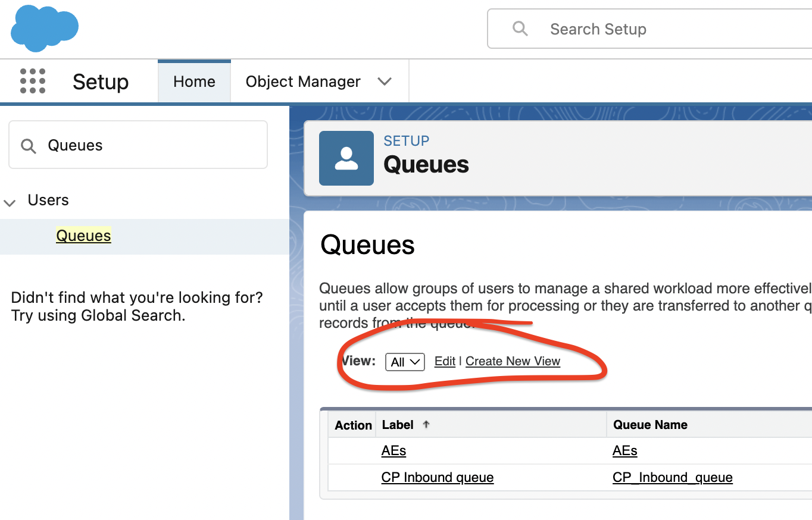Click Edit next to the View selector
The width and height of the screenshot is (812, 520).
[444, 361]
